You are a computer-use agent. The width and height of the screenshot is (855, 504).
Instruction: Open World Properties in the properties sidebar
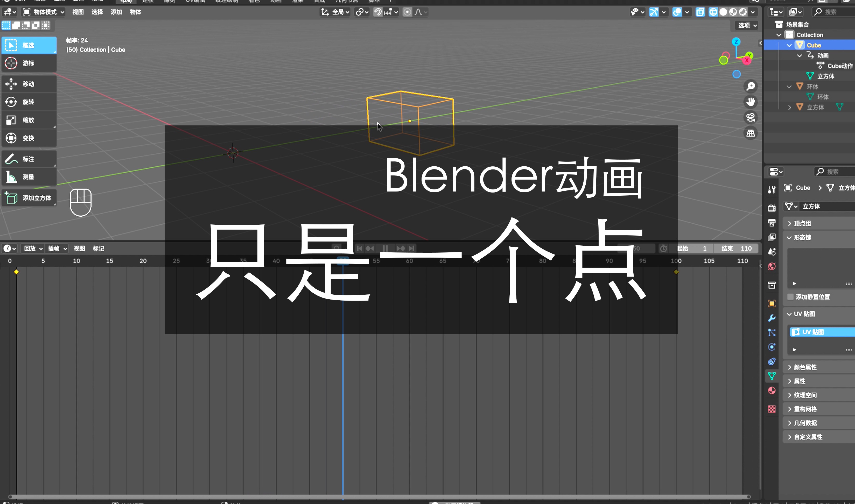coord(772,267)
